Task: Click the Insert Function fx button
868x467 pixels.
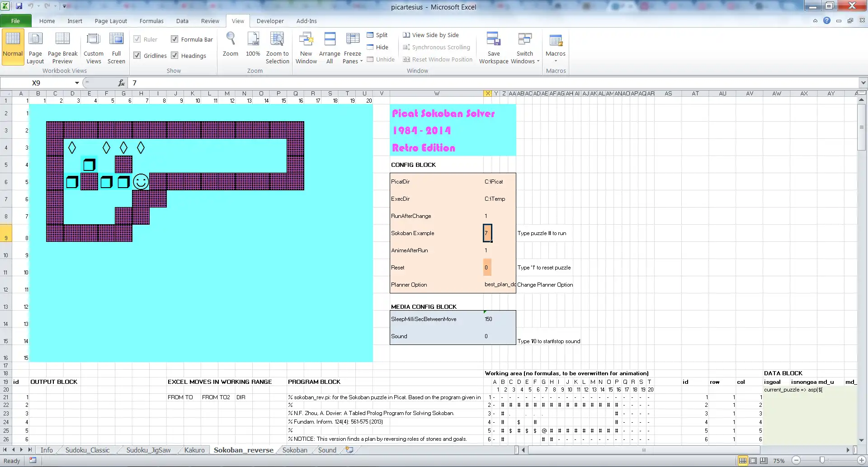Action: (121, 83)
